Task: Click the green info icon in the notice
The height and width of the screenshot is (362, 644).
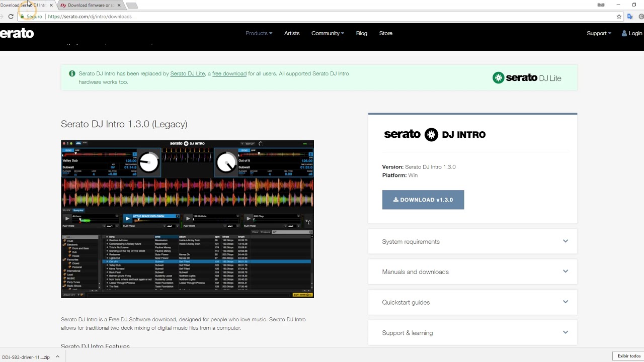Action: tap(72, 73)
